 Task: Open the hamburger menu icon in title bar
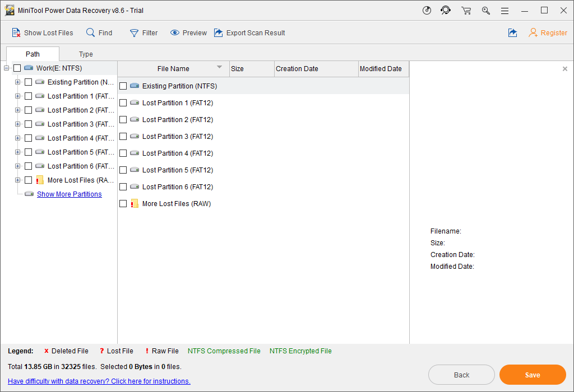click(x=505, y=11)
